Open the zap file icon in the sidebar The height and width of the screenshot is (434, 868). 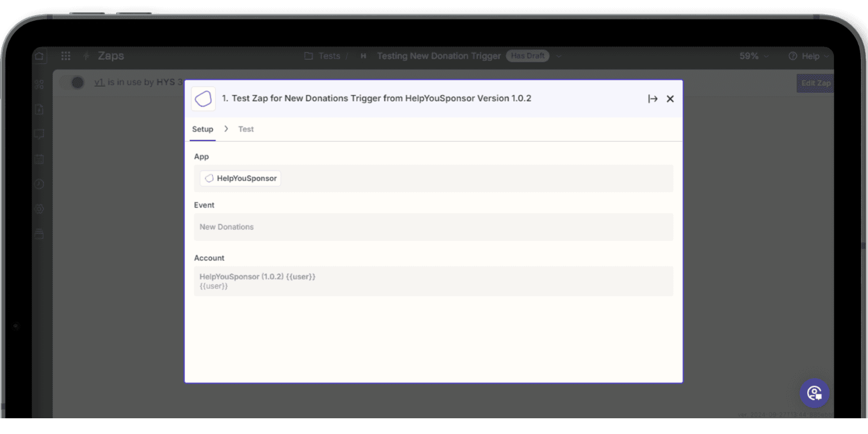click(39, 109)
